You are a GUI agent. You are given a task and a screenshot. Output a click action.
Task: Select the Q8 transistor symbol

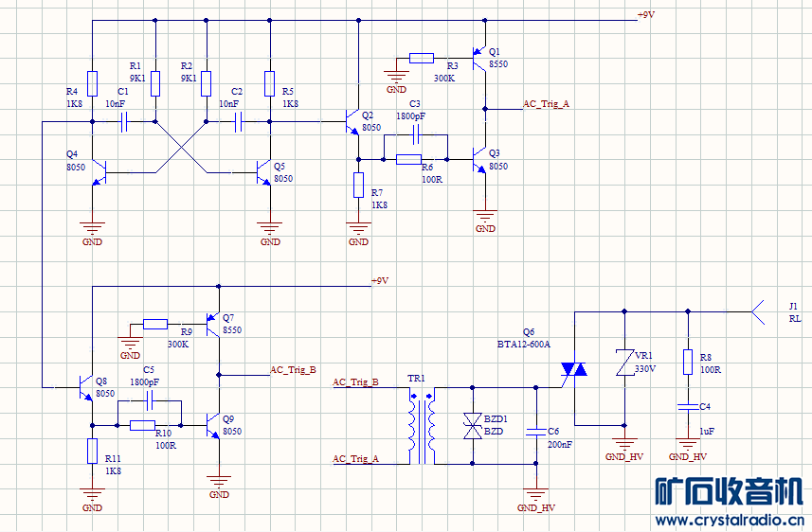tap(86, 387)
